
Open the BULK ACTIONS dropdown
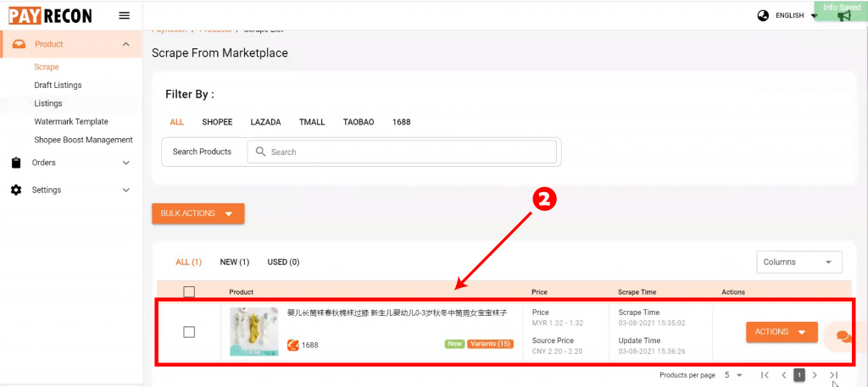click(x=198, y=213)
